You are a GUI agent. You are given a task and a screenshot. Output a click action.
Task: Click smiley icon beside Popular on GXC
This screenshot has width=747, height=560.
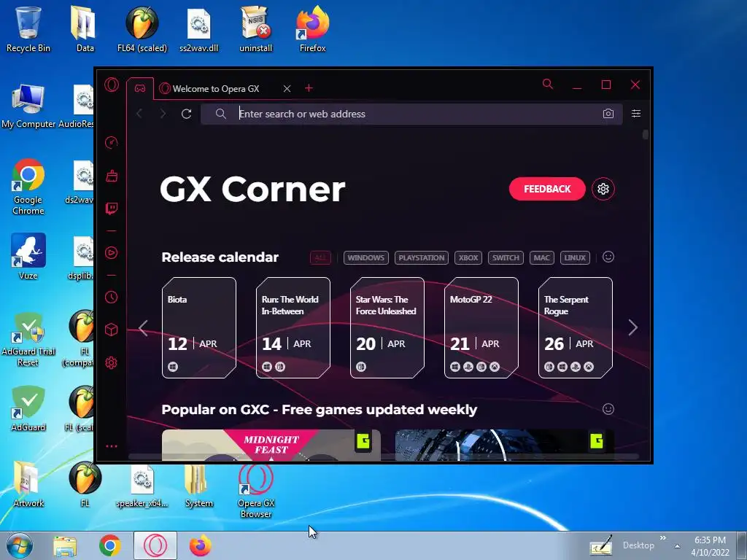(608, 409)
